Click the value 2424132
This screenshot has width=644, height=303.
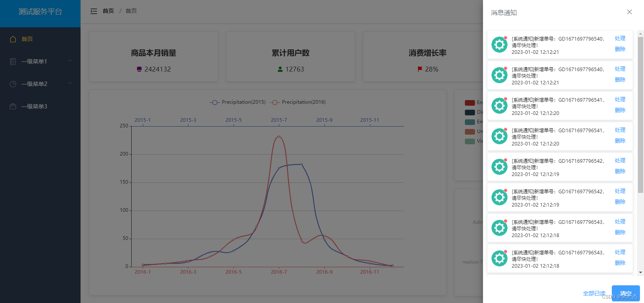tap(158, 69)
